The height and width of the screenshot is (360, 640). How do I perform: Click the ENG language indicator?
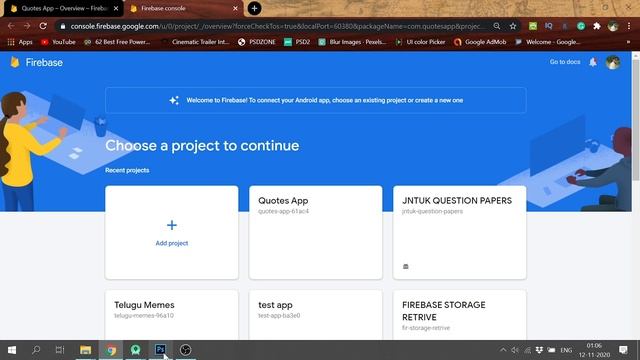tap(566, 350)
